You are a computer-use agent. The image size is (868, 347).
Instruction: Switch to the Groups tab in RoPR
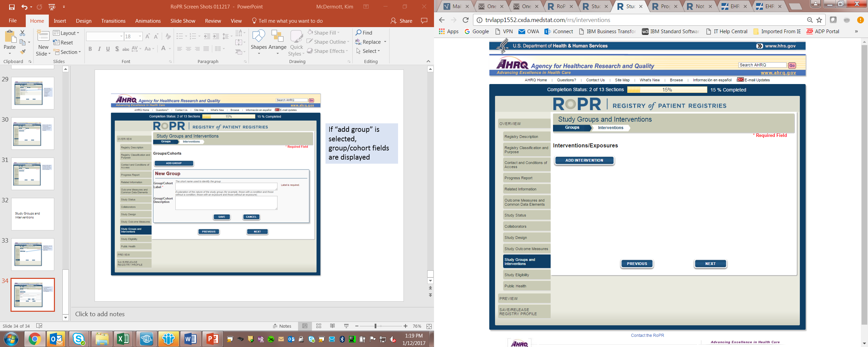(x=572, y=128)
